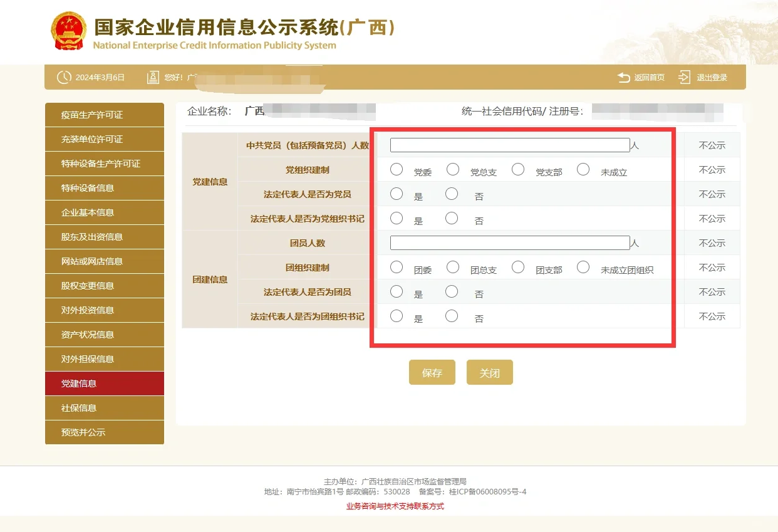Open 股权变更信息 sidebar item
778x532 pixels.
[x=105, y=286]
